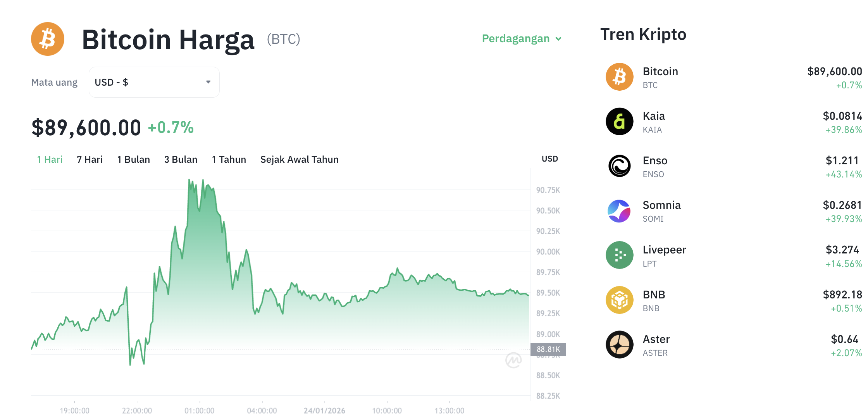Select the Somnia coin icon
The width and height of the screenshot is (868, 417).
click(x=619, y=210)
